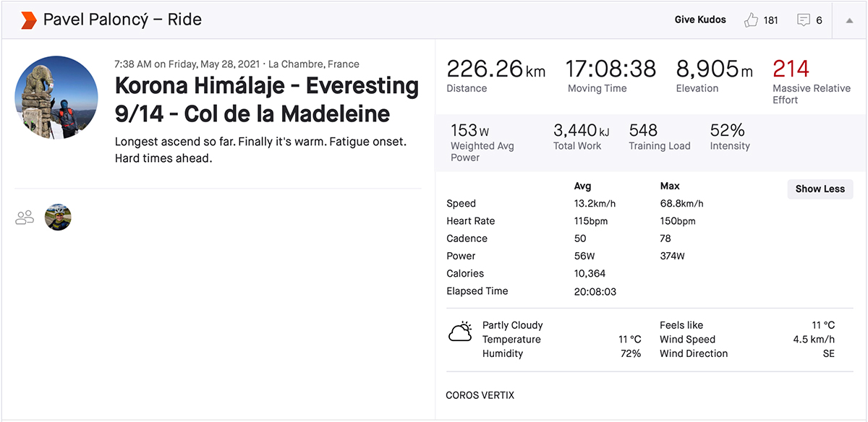This screenshot has width=868, height=422.
Task: Click the Korona Himálaje Everesting activity title
Action: coord(266,100)
